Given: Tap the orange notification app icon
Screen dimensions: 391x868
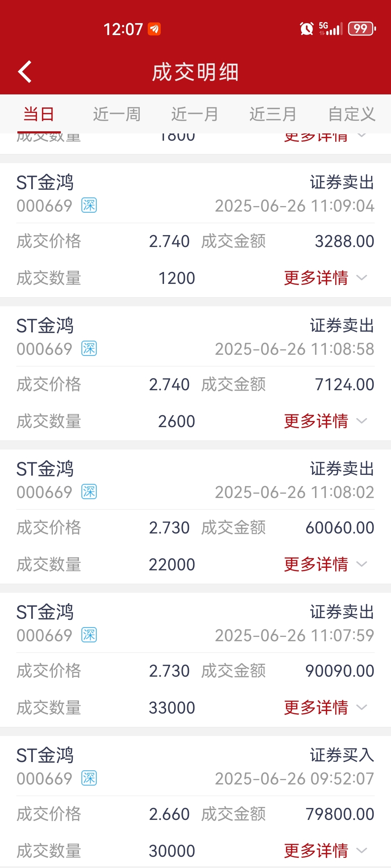Looking at the screenshot, I should pos(154,29).
